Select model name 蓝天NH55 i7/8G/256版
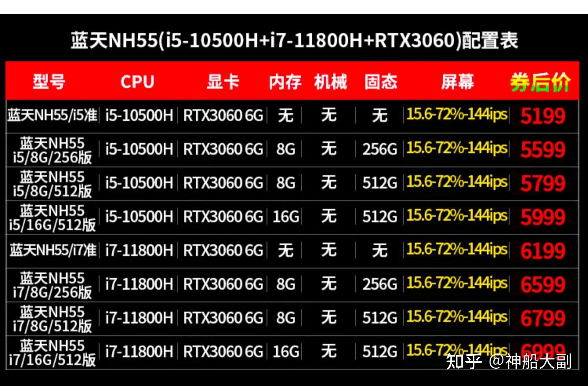 coord(53,285)
